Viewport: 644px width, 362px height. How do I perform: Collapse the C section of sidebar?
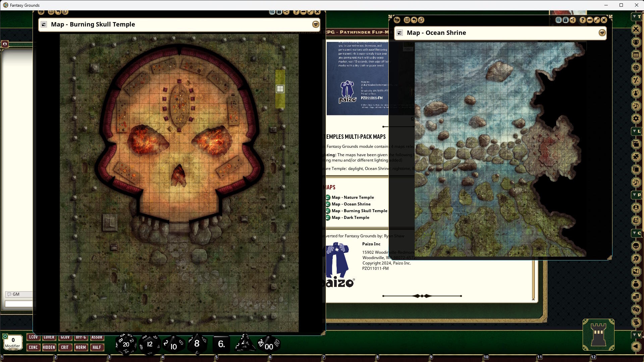[636, 233]
